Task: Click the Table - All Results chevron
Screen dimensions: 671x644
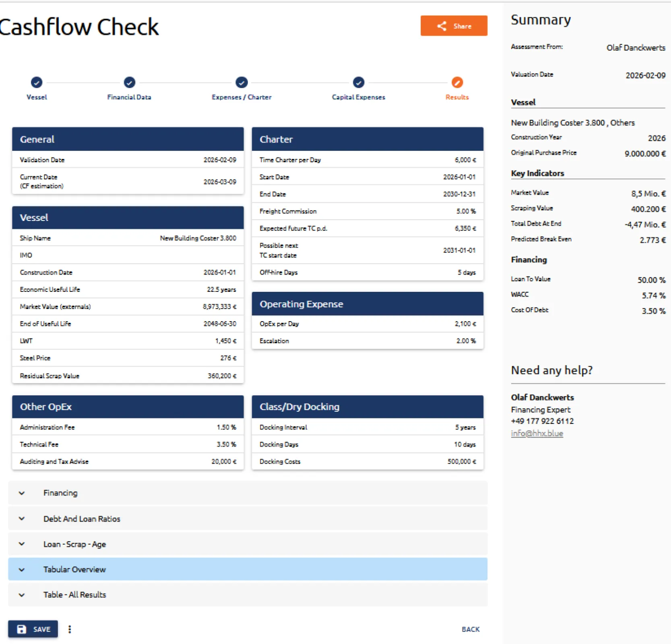Action: pos(22,595)
